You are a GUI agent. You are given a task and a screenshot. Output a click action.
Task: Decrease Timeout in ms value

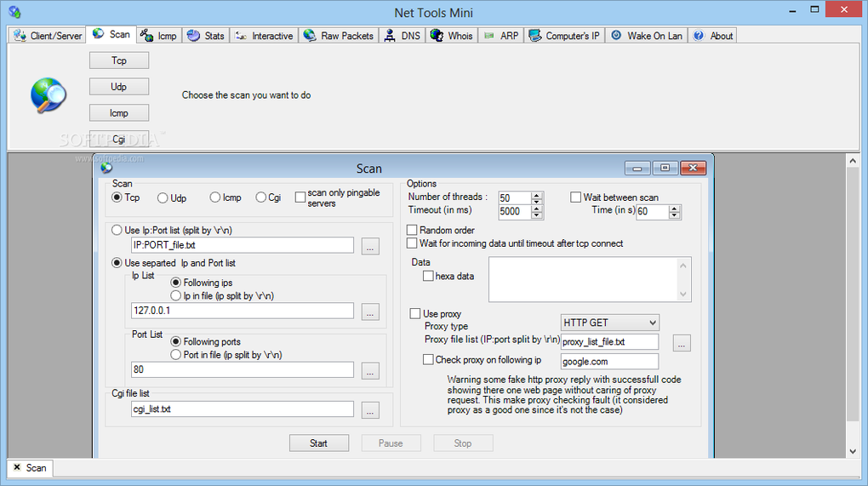(536, 214)
